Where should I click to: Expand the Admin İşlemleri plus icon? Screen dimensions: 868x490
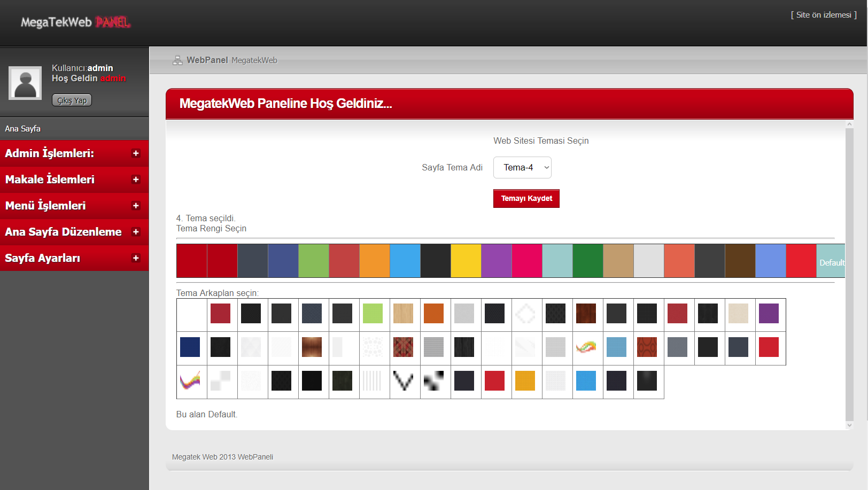click(x=136, y=153)
